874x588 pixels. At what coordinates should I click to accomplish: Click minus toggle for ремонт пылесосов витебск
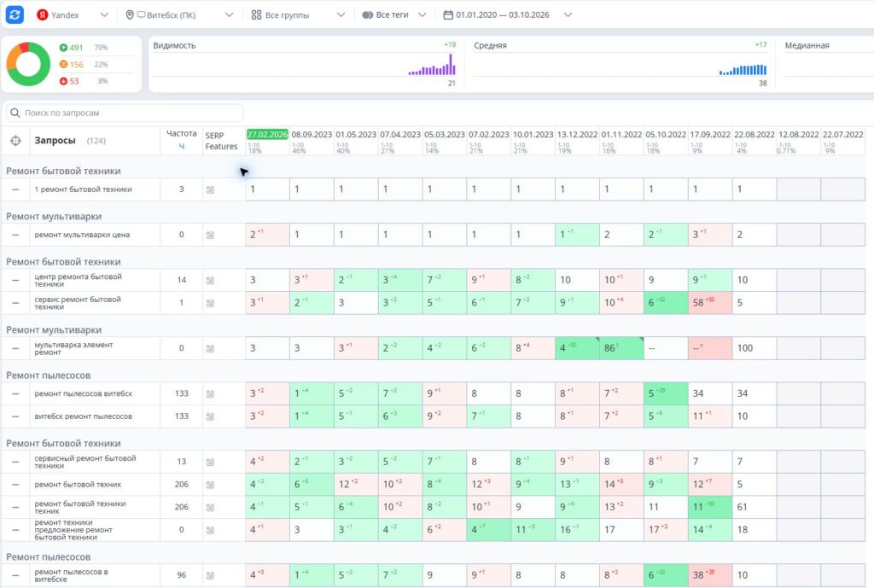15,394
